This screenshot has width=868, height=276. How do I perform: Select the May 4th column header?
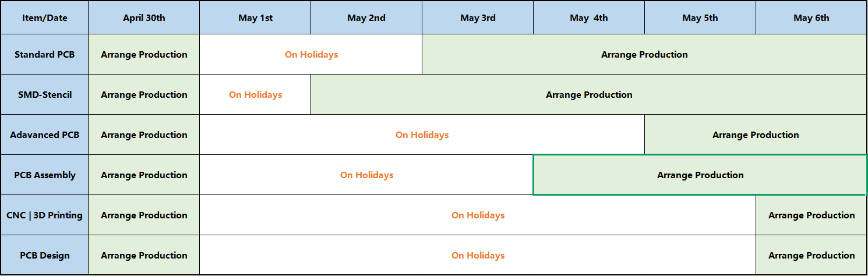589,17
